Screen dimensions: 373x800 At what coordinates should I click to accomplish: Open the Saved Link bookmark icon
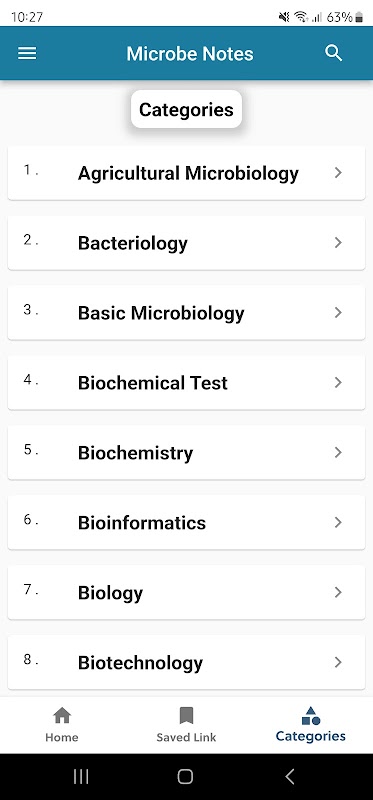(186, 715)
